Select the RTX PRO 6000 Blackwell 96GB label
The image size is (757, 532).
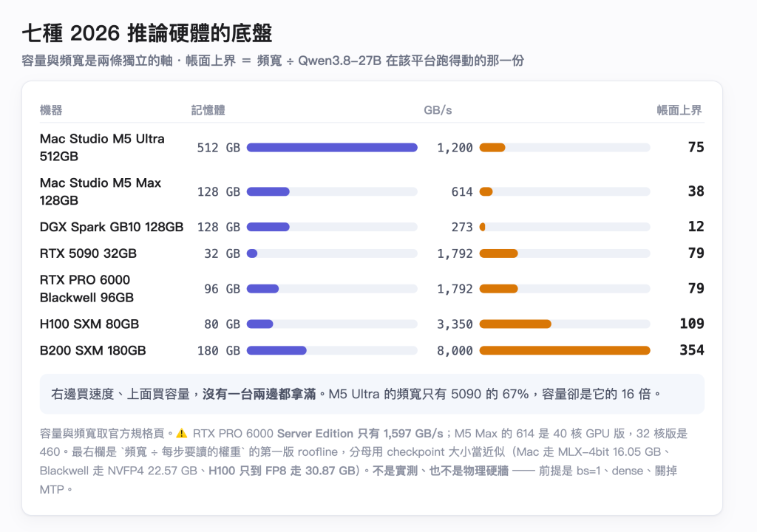(x=87, y=289)
